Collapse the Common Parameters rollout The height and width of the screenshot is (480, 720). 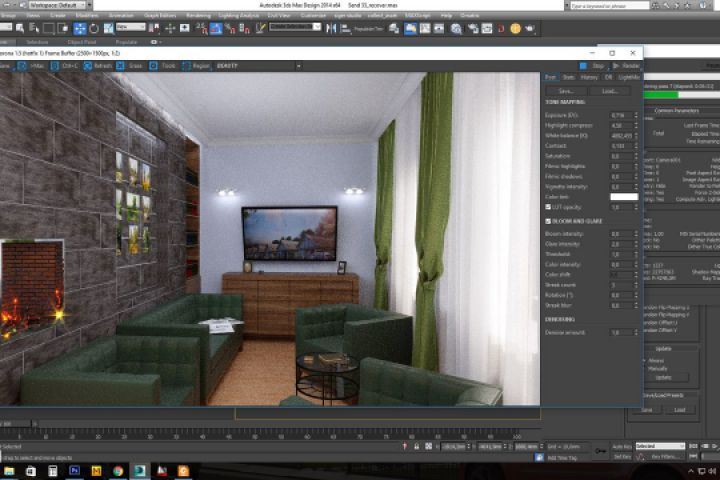[677, 111]
